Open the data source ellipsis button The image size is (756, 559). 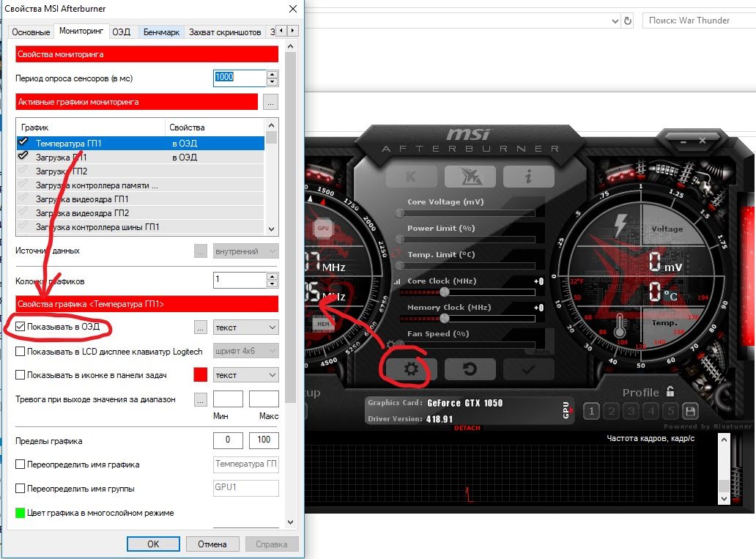point(201,251)
